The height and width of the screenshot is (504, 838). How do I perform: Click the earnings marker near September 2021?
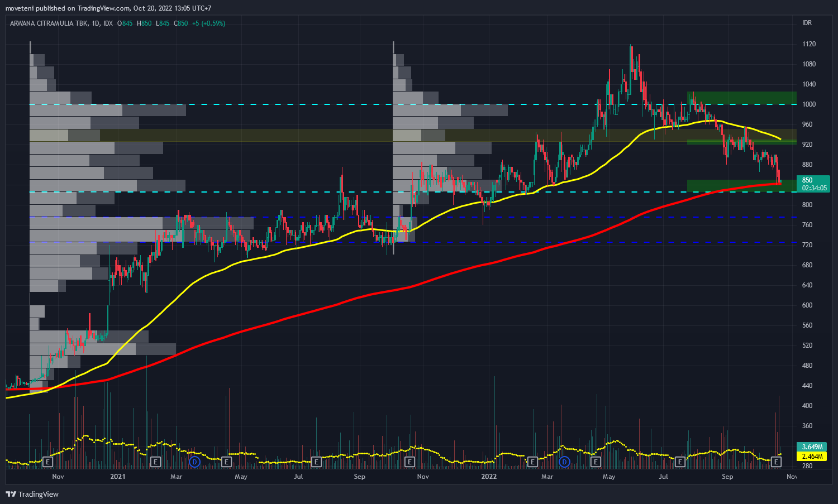[x=410, y=462]
